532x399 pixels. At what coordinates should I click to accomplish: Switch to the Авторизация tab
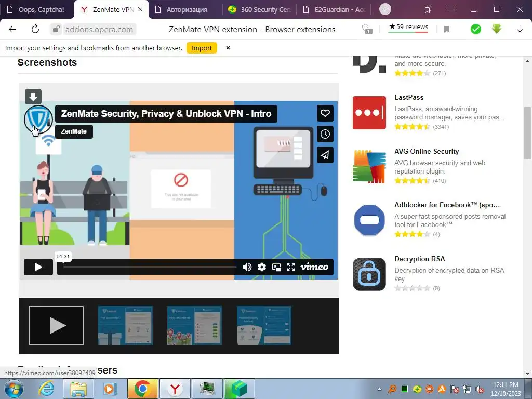pyautogui.click(x=187, y=9)
